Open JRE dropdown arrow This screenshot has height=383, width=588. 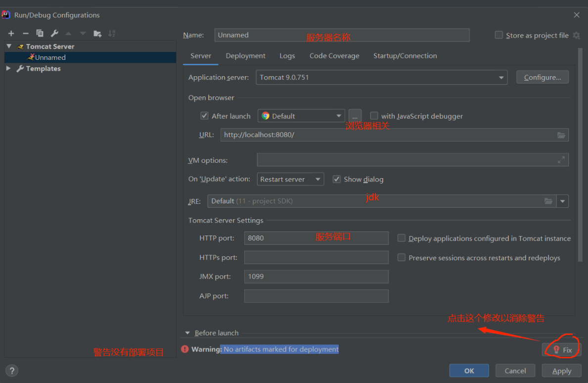click(562, 201)
